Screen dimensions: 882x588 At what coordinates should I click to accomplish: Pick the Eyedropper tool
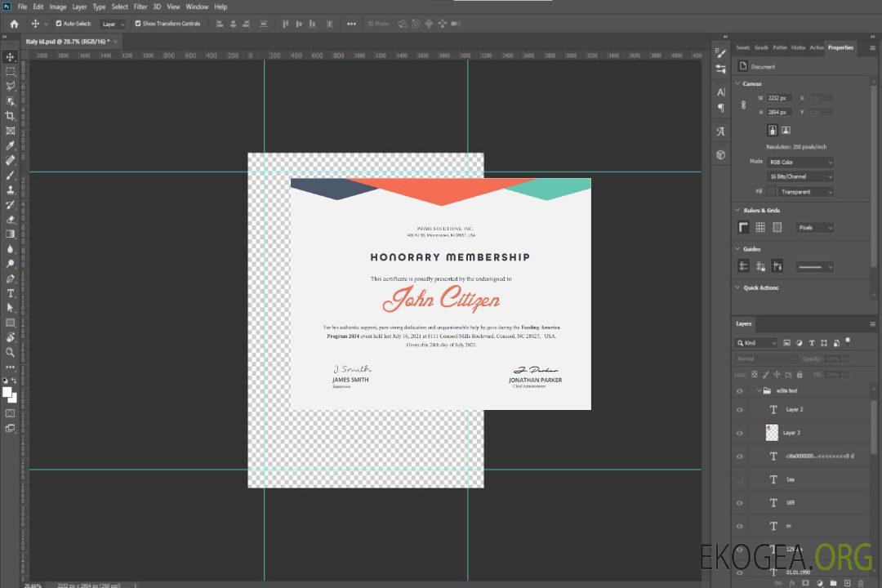pos(10,145)
